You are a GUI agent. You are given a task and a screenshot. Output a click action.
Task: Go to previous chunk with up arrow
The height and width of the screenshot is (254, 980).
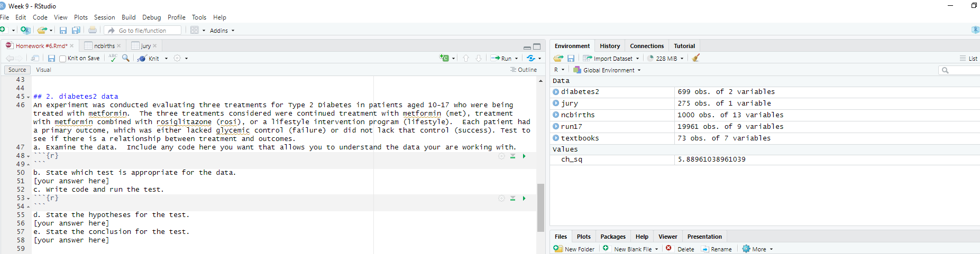coord(466,58)
